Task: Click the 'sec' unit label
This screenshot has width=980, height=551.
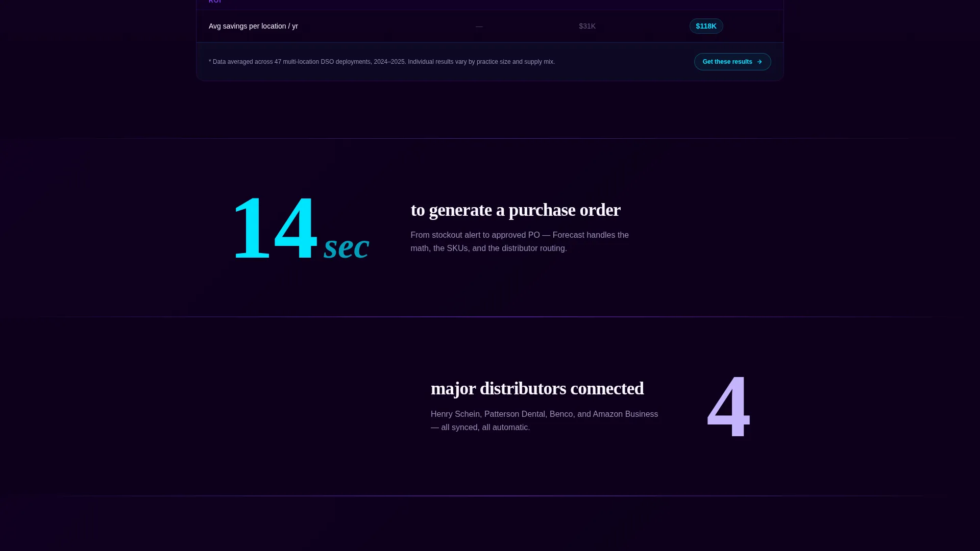Action: point(346,246)
